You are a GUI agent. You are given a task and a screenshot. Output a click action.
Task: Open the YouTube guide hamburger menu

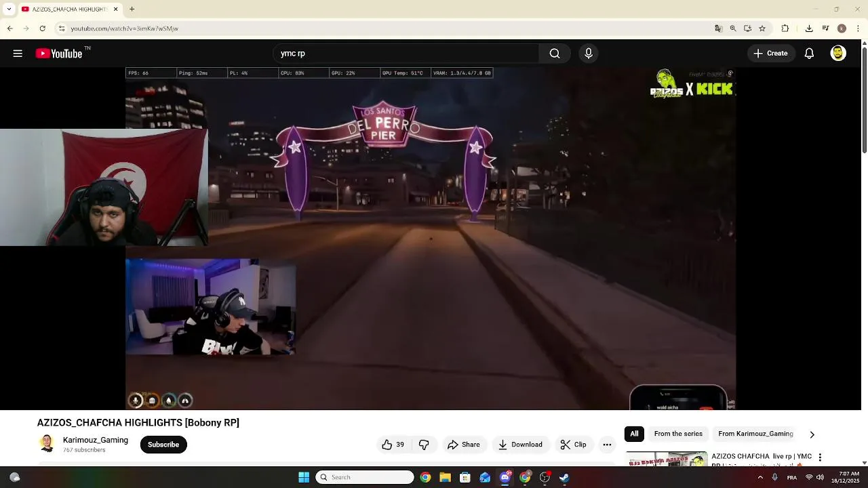(x=18, y=54)
